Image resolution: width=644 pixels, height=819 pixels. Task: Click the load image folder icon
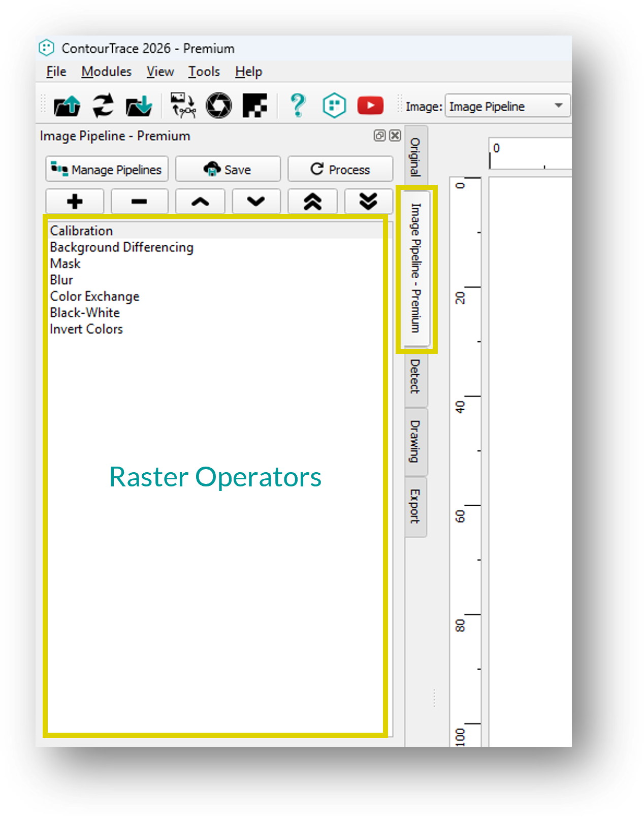point(67,106)
